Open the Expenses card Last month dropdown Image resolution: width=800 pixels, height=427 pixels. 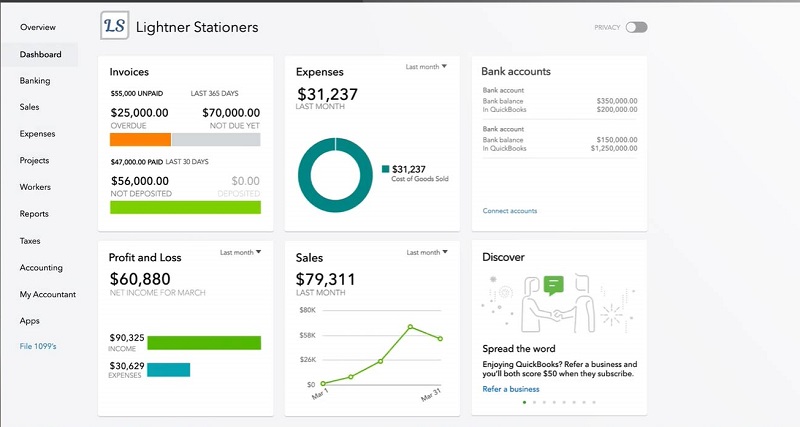426,66
